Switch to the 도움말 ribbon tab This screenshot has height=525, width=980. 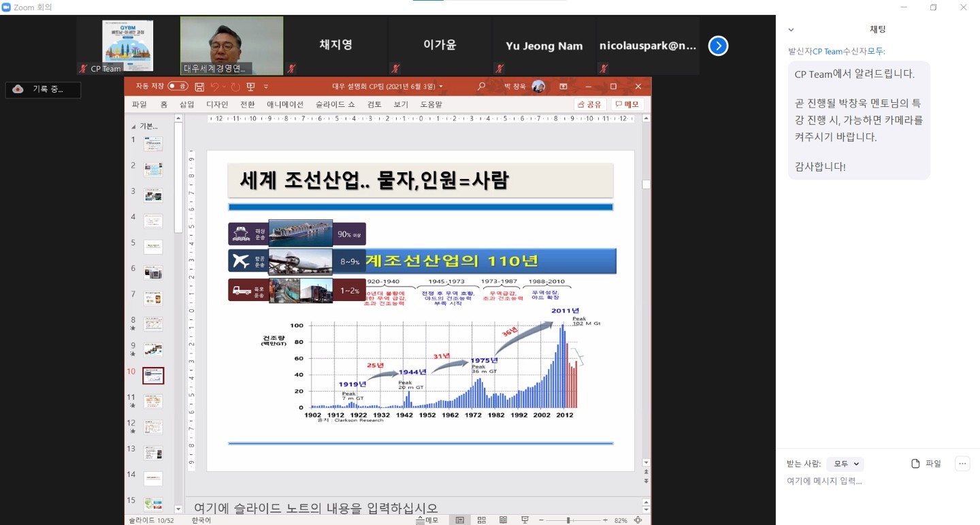(431, 104)
